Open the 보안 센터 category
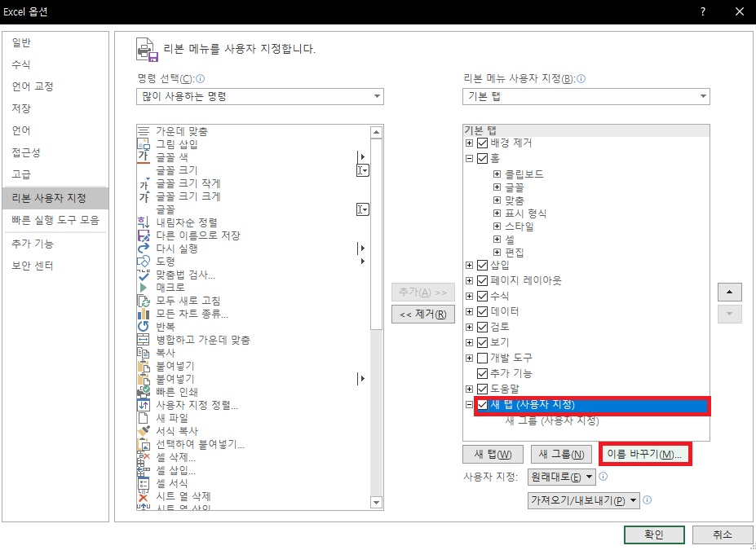This screenshot has height=550, width=756. (x=55, y=266)
